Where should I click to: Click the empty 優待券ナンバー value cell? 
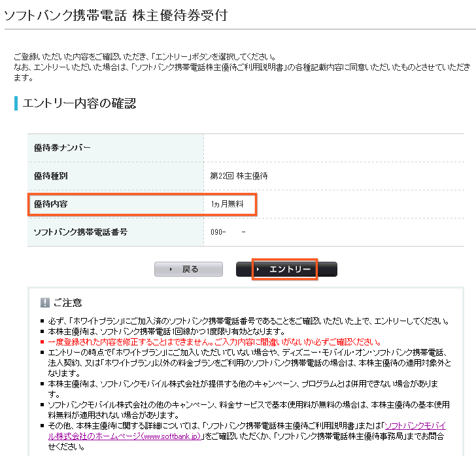[333, 148]
